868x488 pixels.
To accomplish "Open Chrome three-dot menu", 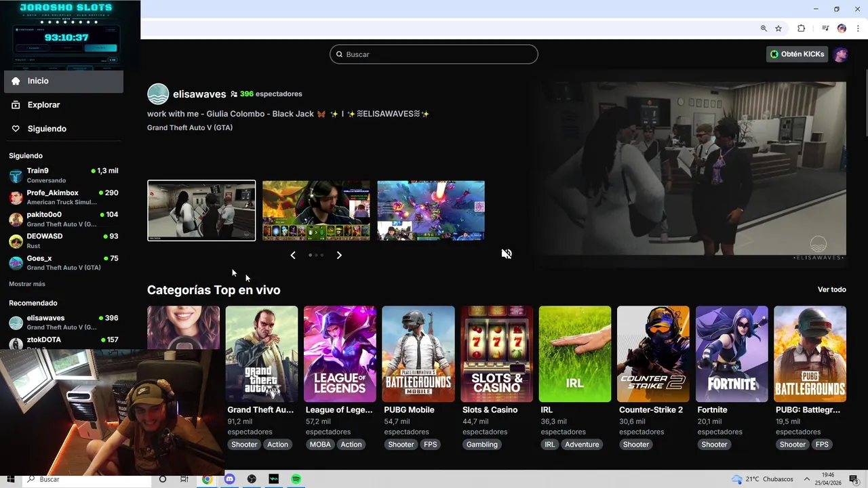I will pos(858,28).
